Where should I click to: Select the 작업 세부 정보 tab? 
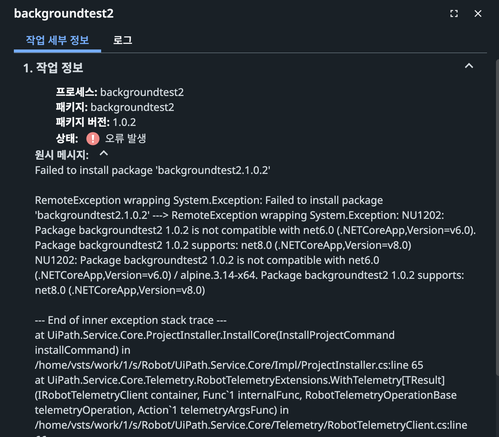[57, 40]
